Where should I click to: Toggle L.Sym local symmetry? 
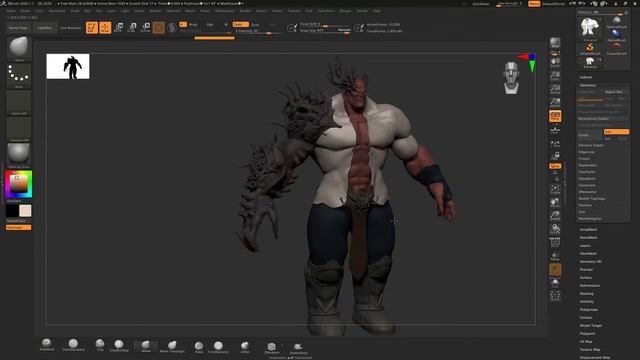(555, 143)
